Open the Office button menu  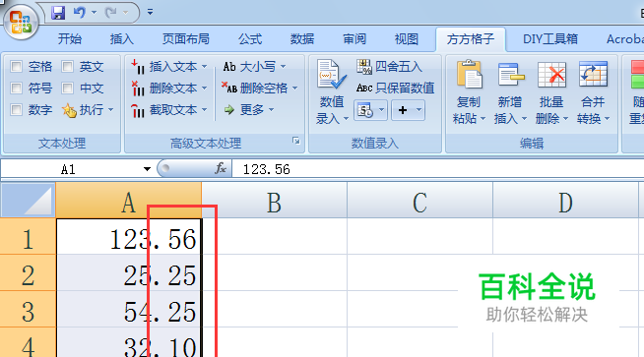point(21,22)
